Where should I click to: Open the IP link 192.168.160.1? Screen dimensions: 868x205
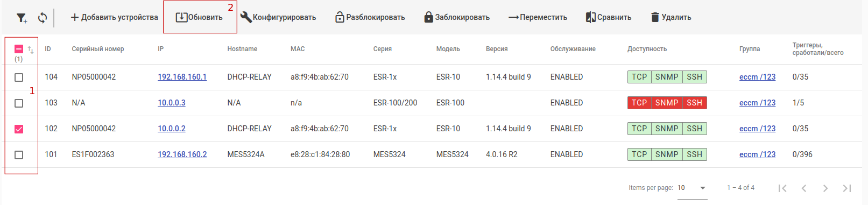[x=182, y=77]
